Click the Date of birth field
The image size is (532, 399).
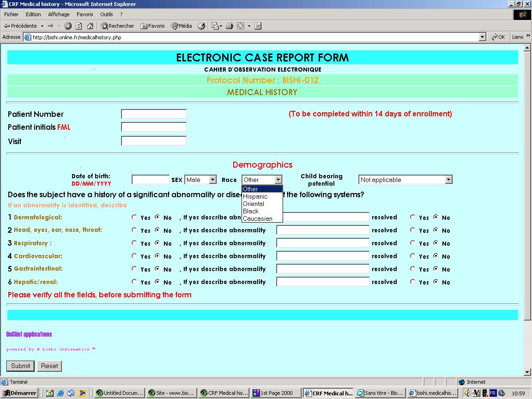[150, 180]
